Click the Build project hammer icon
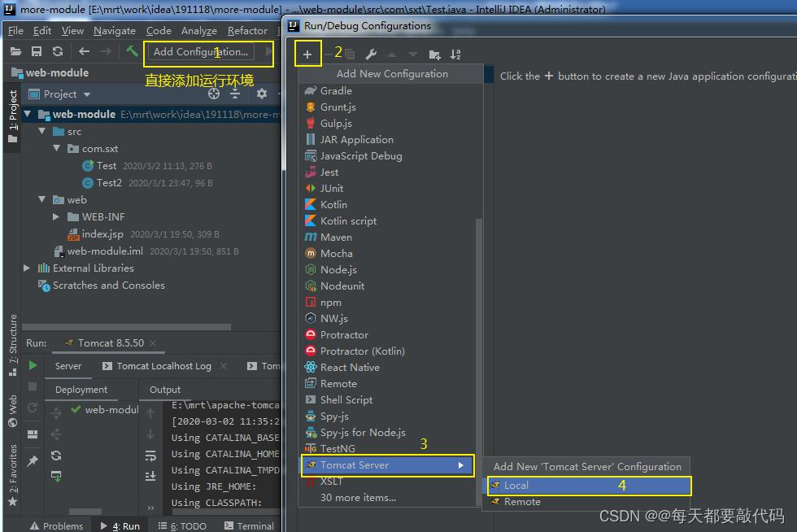This screenshot has width=797, height=532. pyautogui.click(x=132, y=51)
